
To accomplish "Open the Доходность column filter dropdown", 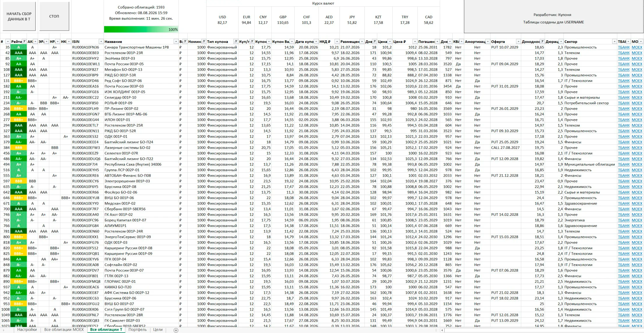I will coord(542,42).
